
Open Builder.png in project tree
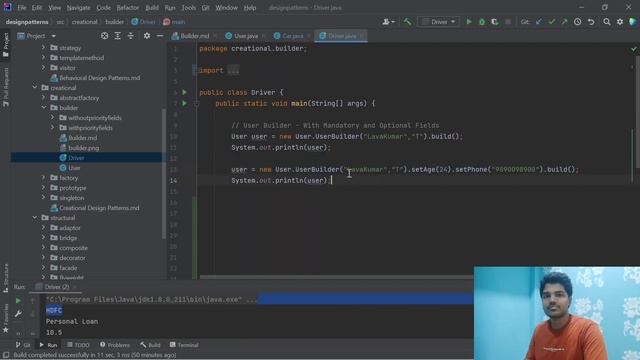pos(84,148)
